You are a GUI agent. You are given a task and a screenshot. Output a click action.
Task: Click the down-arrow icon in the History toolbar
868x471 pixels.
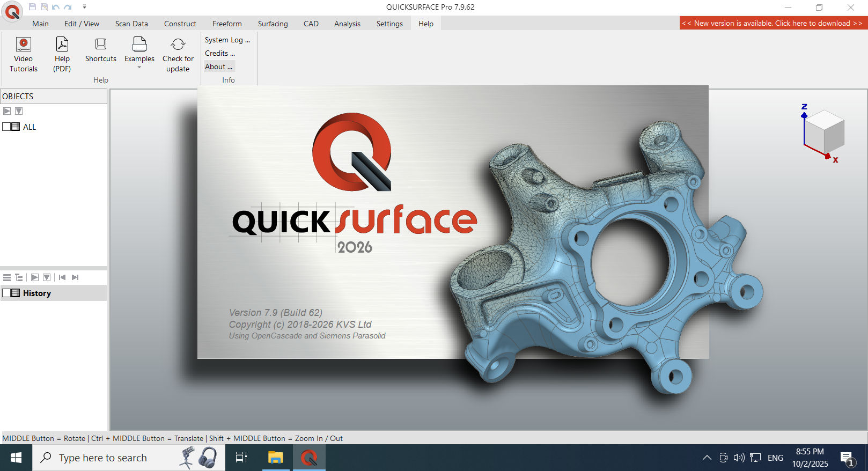click(x=47, y=277)
